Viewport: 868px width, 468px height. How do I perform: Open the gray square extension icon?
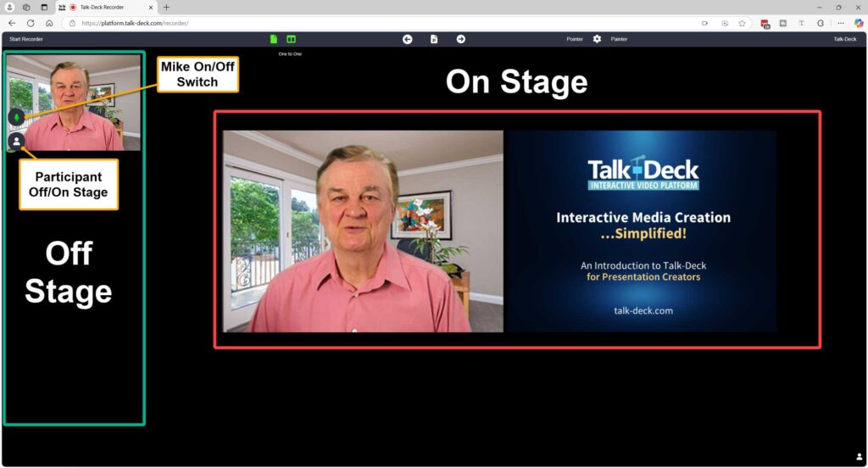782,23
